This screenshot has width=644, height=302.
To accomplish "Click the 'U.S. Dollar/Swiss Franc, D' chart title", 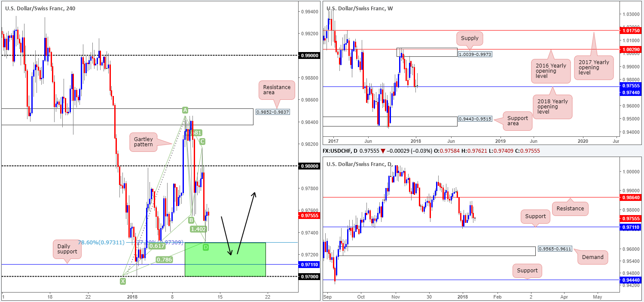I will [x=360, y=164].
